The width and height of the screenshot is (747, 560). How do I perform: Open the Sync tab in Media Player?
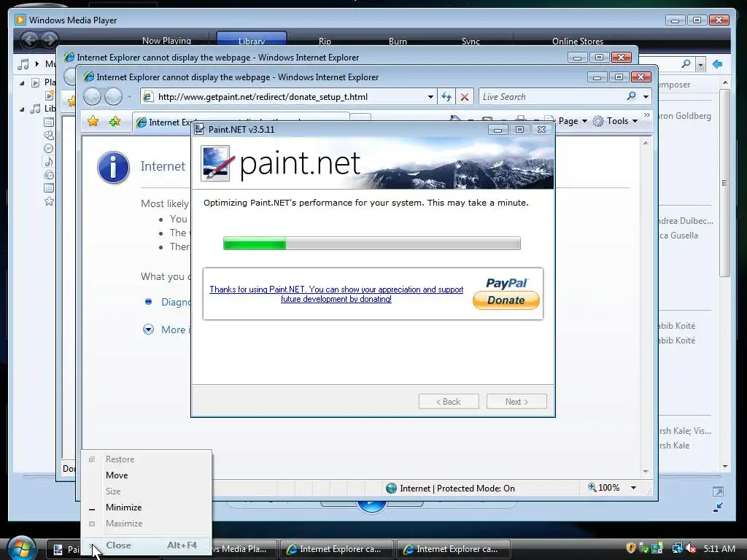click(471, 42)
